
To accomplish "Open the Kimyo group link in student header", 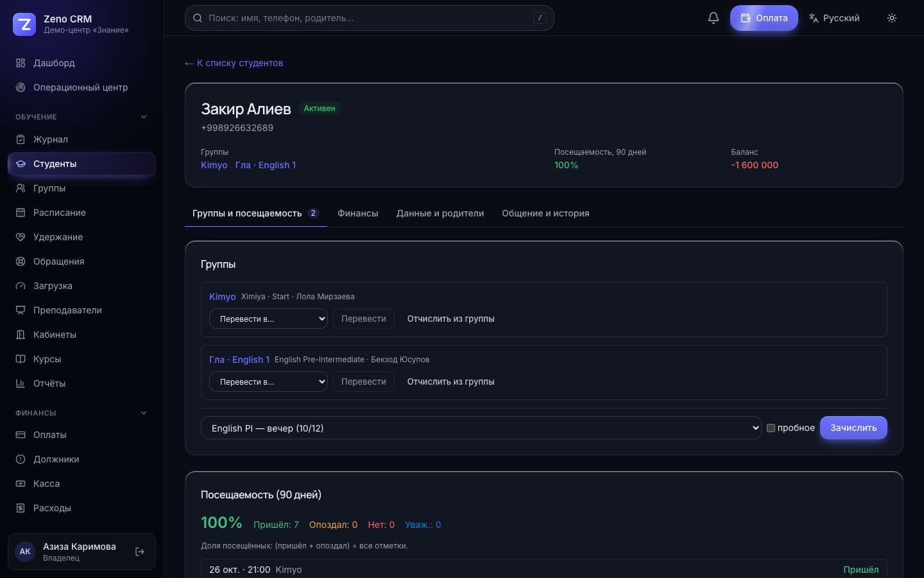I will (x=214, y=165).
